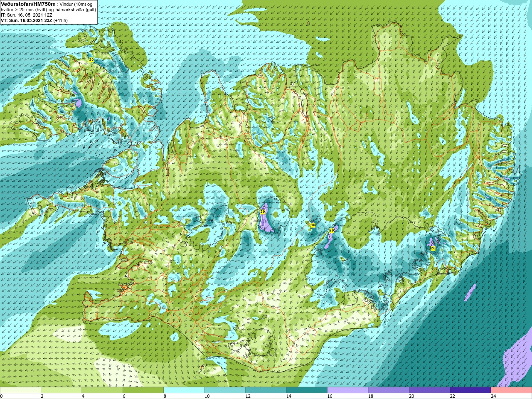Select the 8–10 m/s pale cyan legend swatch
This screenshot has width=532, height=399.
pos(184,390)
